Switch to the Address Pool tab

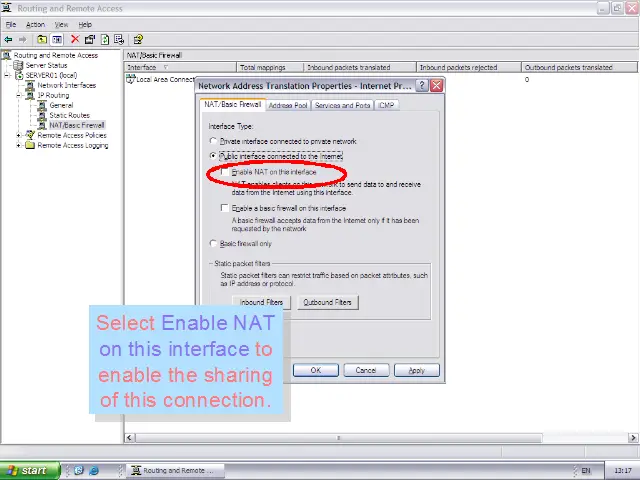tap(288, 105)
